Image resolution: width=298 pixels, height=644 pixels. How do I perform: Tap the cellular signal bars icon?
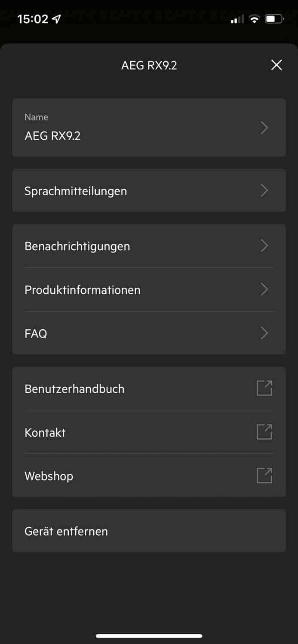coord(237,19)
